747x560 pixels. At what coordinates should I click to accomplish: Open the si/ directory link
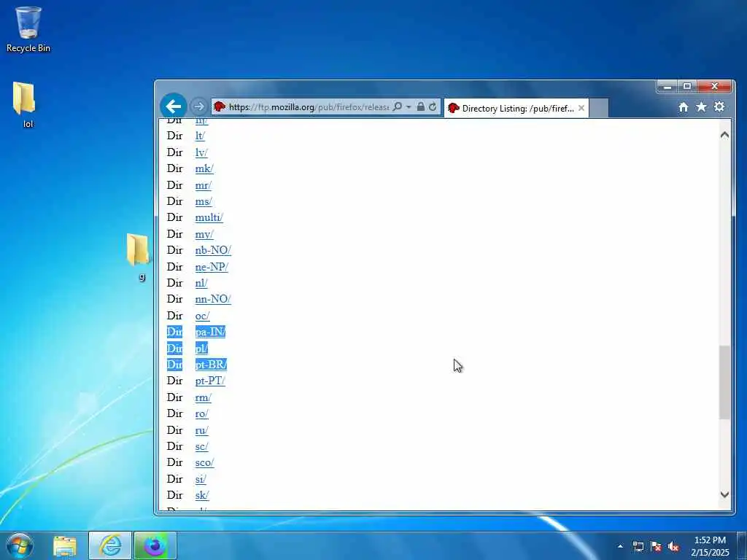[x=201, y=479]
